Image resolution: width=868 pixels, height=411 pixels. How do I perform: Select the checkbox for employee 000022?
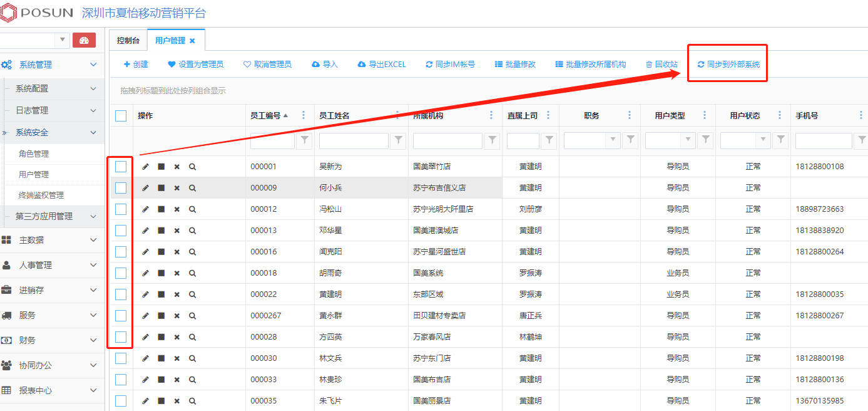121,294
